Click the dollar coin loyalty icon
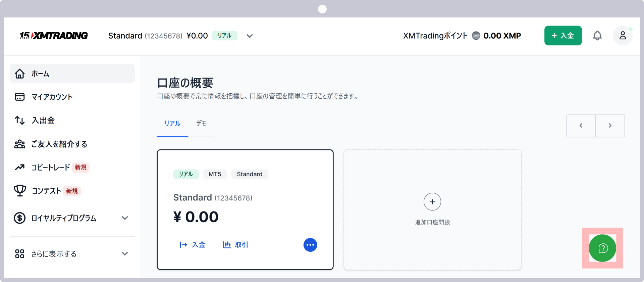Screen dimensions: 644x282 (20, 218)
